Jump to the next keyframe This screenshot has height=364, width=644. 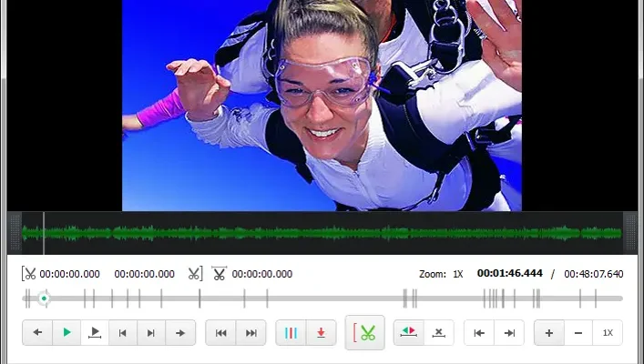pyautogui.click(x=150, y=332)
